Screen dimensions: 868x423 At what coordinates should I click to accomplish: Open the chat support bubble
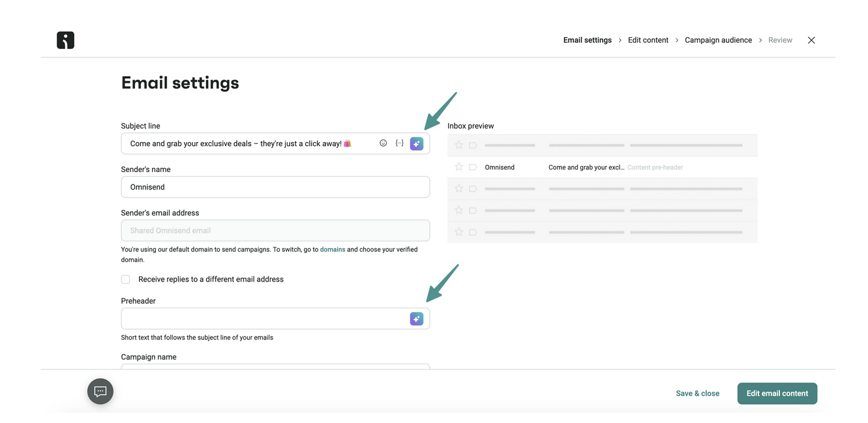(x=100, y=391)
